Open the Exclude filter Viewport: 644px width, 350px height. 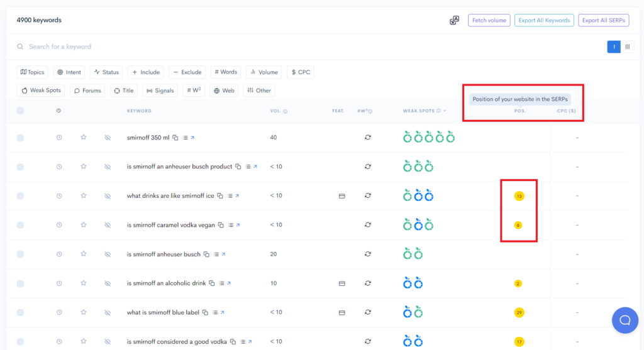[x=187, y=72]
